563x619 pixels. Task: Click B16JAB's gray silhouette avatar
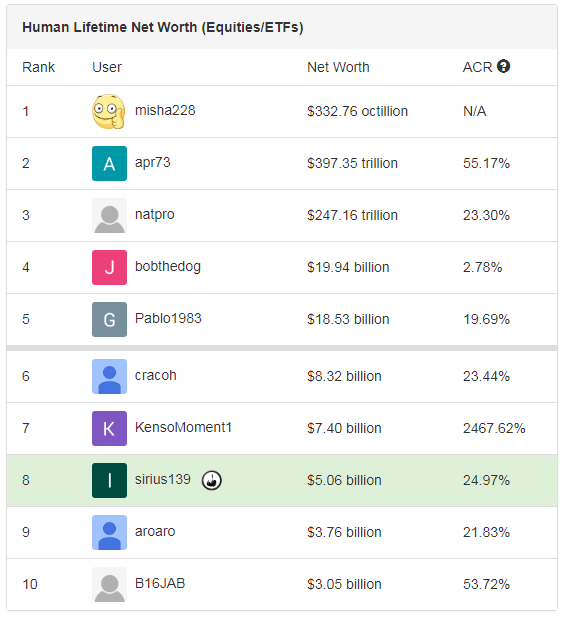coord(109,585)
